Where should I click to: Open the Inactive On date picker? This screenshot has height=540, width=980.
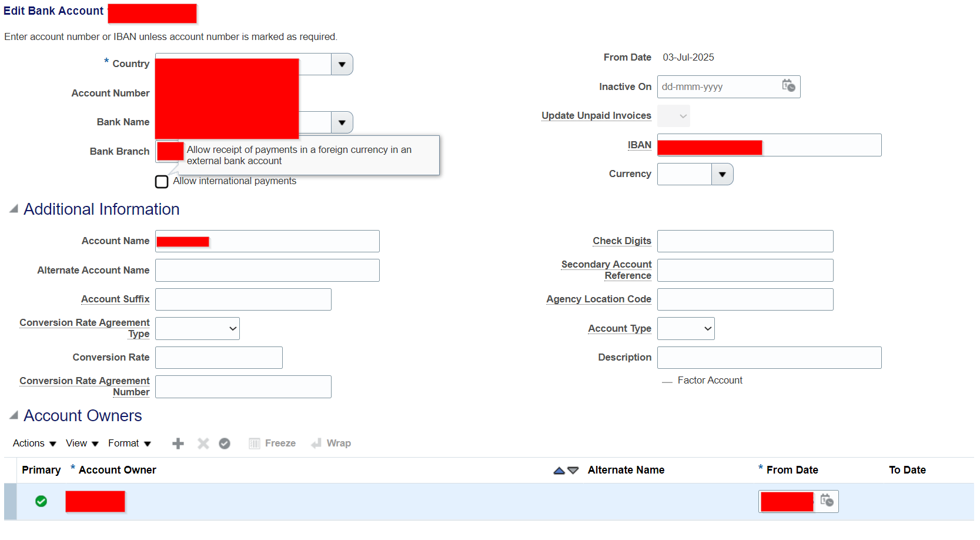790,86
